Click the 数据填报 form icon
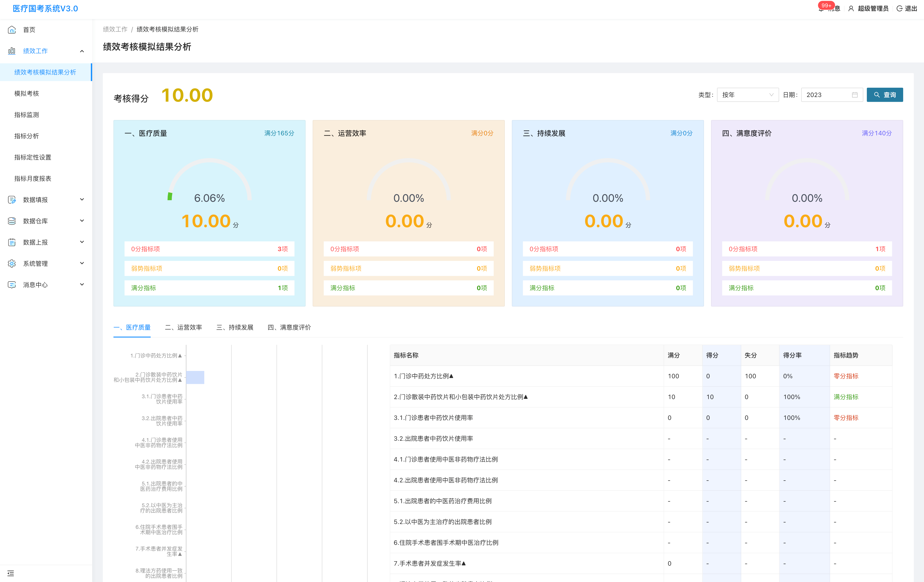Screen dimensions: 924x582 [12, 200]
